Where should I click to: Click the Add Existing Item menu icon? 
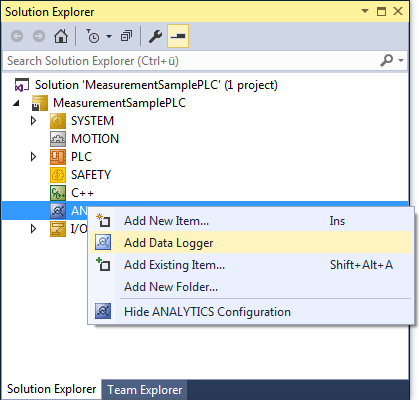coord(103,264)
